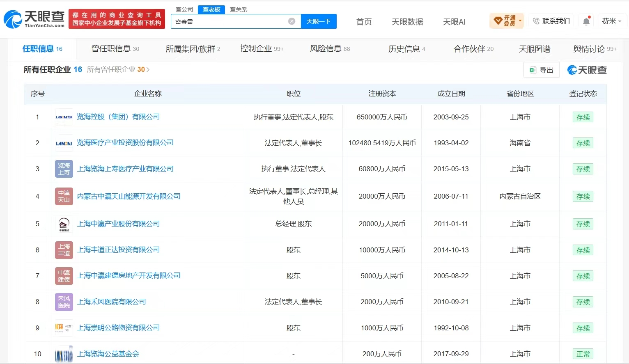
Task: Open 上海禾风医院有限公司 link
Action: tap(111, 302)
